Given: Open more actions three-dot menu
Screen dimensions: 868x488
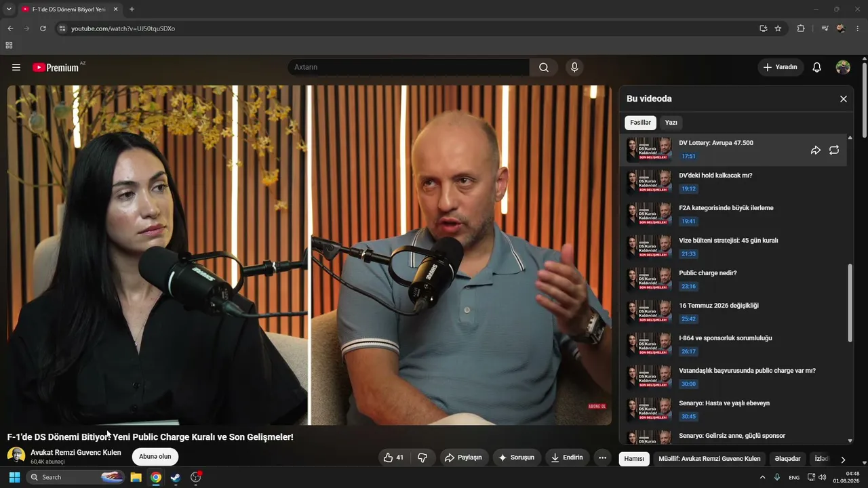Looking at the screenshot, I should [602, 457].
